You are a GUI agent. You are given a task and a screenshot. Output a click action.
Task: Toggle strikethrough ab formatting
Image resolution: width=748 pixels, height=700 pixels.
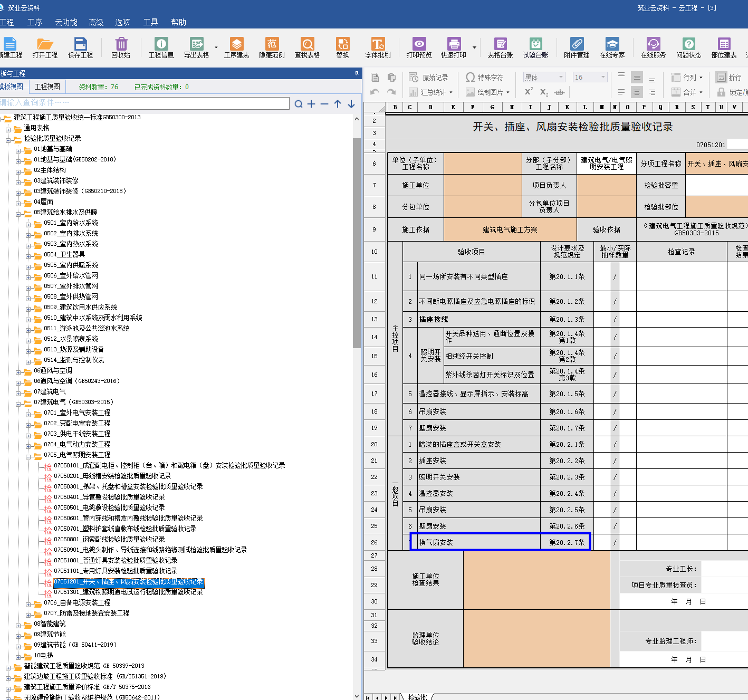(559, 92)
